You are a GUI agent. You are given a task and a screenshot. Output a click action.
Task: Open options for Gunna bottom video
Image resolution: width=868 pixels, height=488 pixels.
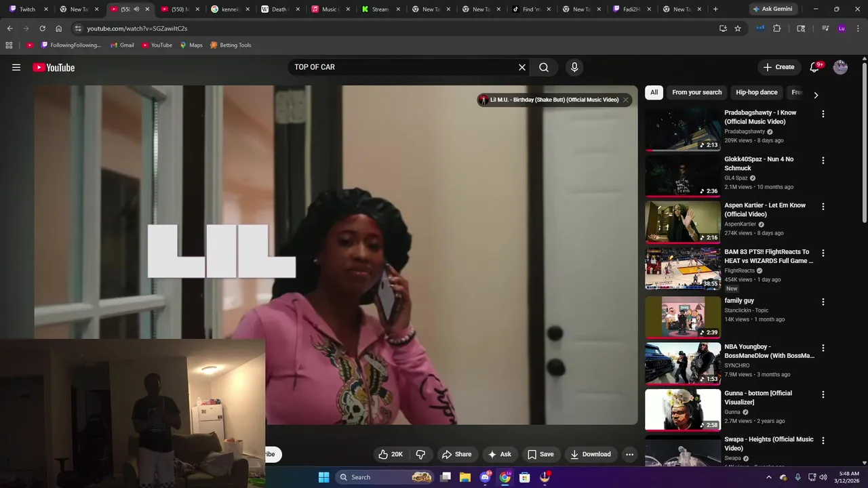click(823, 394)
